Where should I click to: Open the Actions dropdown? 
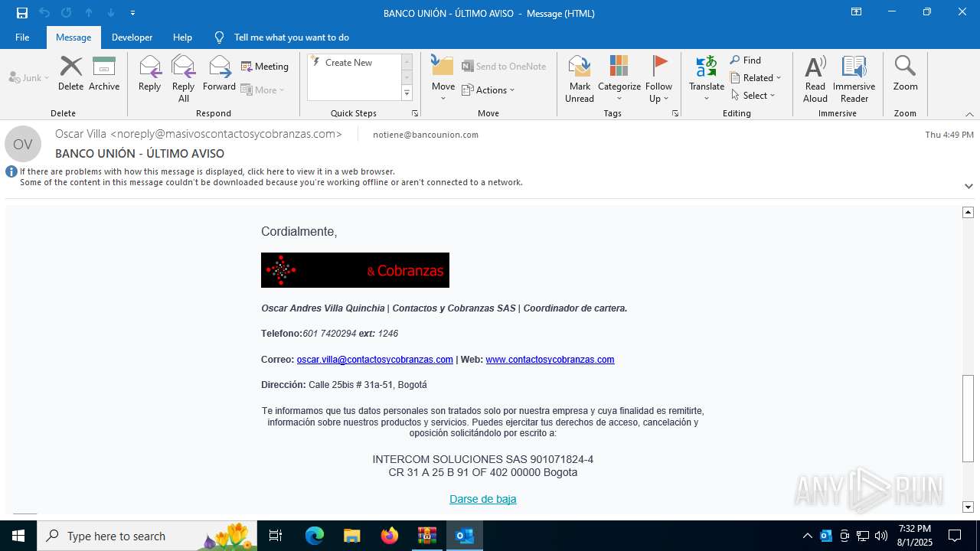pos(488,90)
